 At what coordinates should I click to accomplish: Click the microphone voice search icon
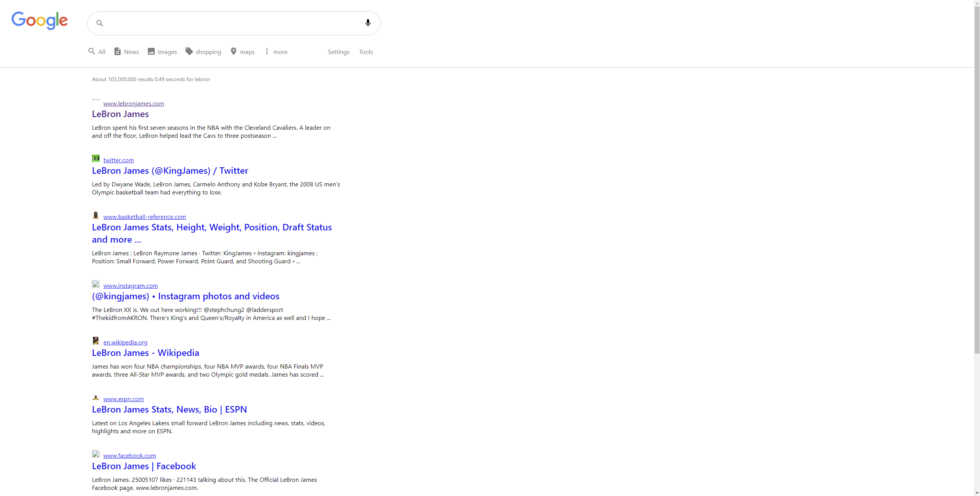pyautogui.click(x=368, y=23)
